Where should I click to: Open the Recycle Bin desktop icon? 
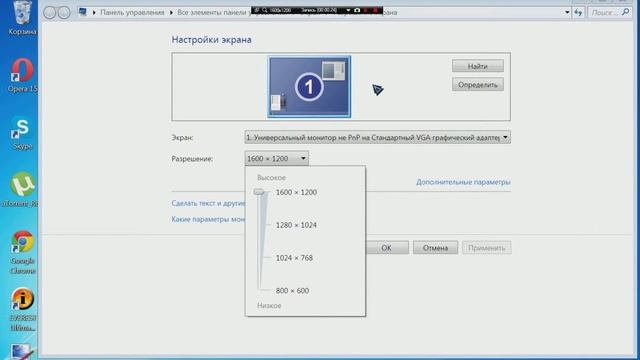click(x=22, y=17)
